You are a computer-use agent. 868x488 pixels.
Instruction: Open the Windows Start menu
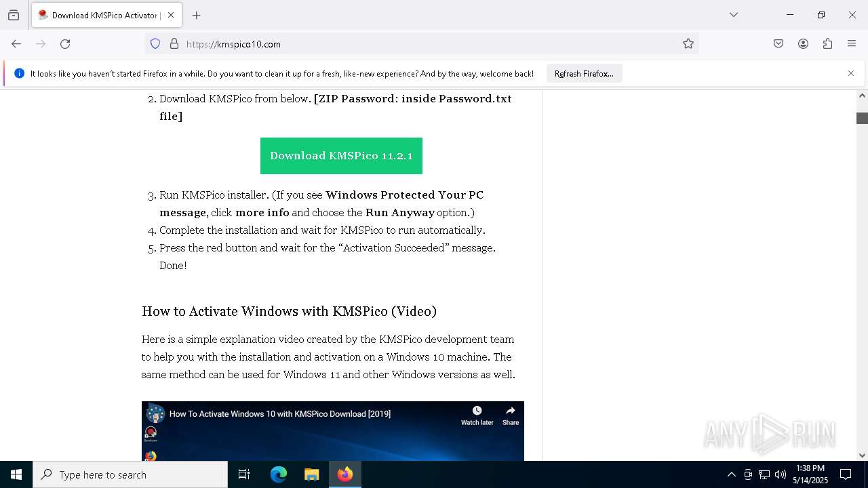pos(16,474)
